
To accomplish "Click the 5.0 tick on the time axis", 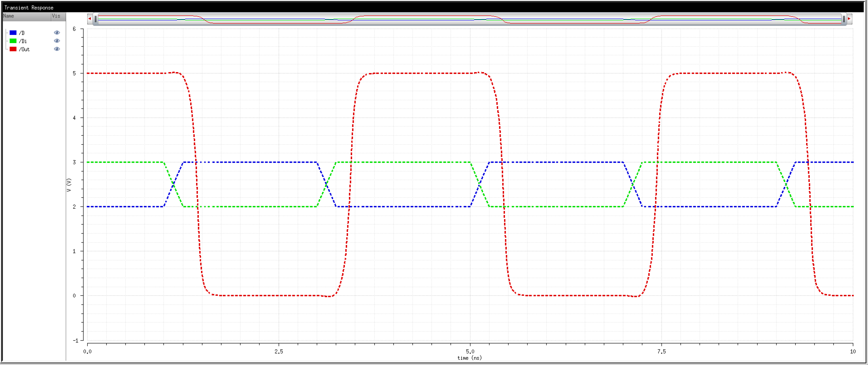I will (470, 351).
